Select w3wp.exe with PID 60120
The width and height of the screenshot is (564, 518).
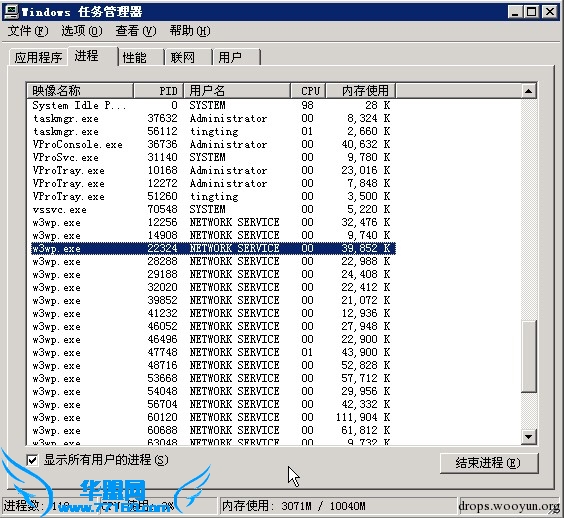(213, 417)
